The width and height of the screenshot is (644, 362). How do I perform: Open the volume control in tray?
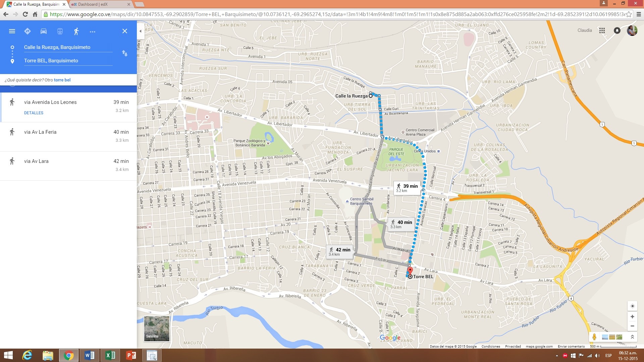tap(597, 356)
